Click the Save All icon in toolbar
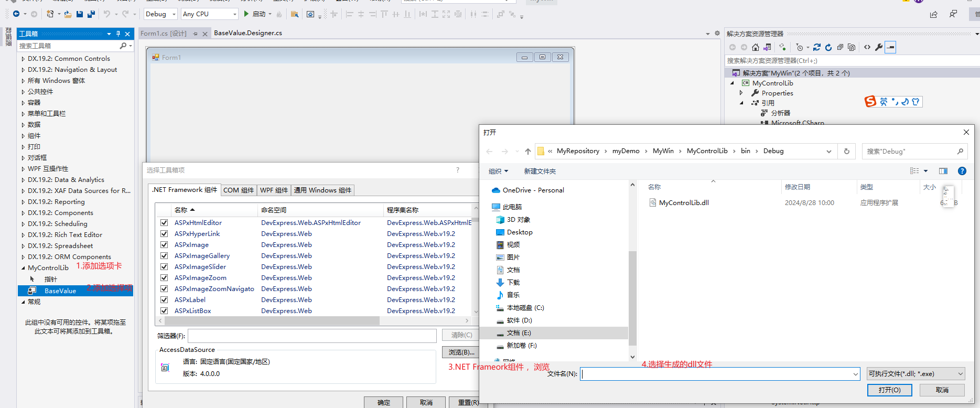This screenshot has width=980, height=408. 91,14
